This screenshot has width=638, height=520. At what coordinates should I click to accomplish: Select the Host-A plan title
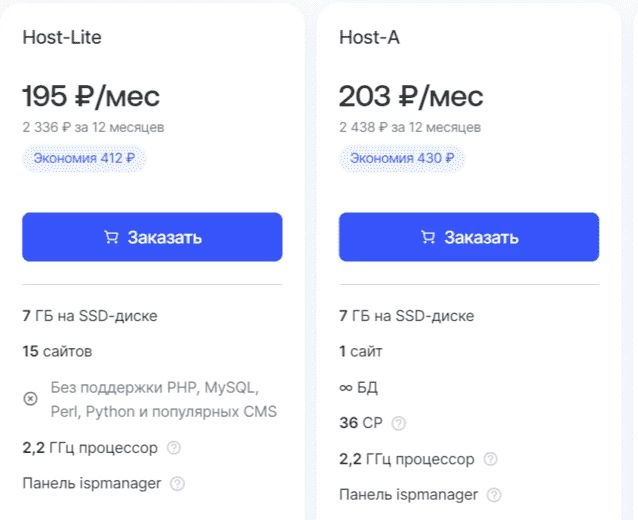[x=369, y=37]
